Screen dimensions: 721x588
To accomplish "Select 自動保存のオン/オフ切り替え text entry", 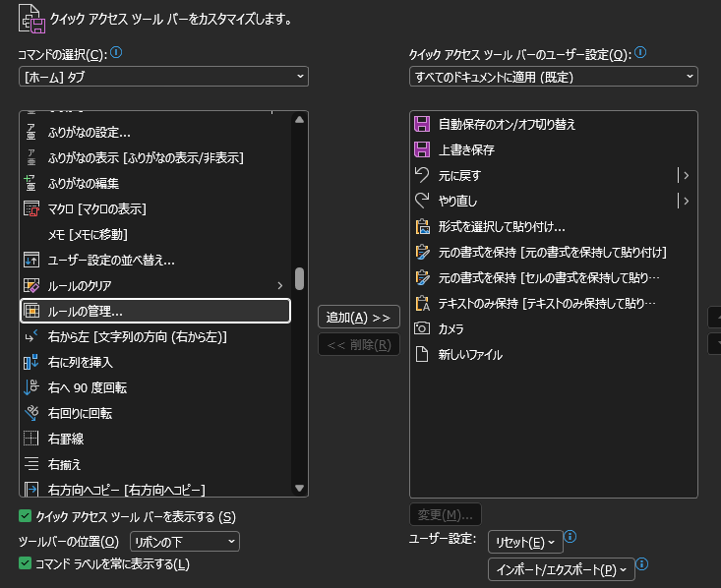I will click(x=507, y=125).
